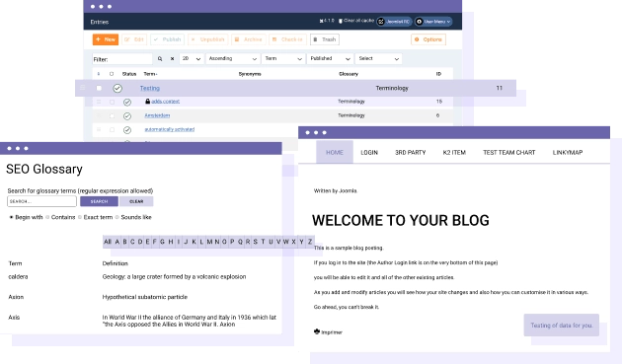Open the Term sort column dropdown
Image resolution: width=622 pixels, height=364 pixels.
[x=283, y=58]
